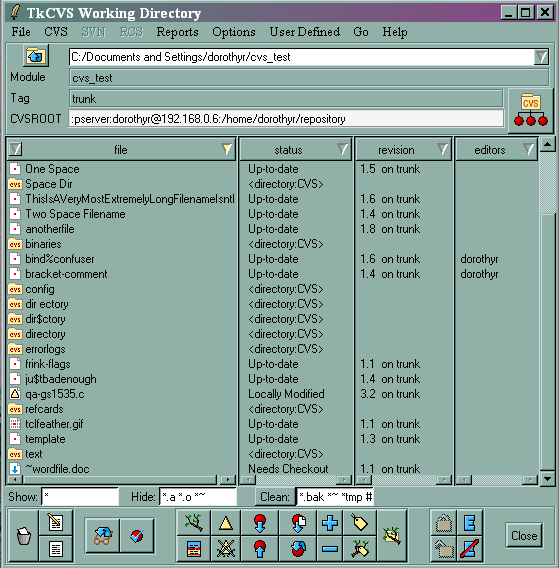The width and height of the screenshot is (559, 568).
Task: Open the CVS module browser icon
Action: click(x=530, y=111)
